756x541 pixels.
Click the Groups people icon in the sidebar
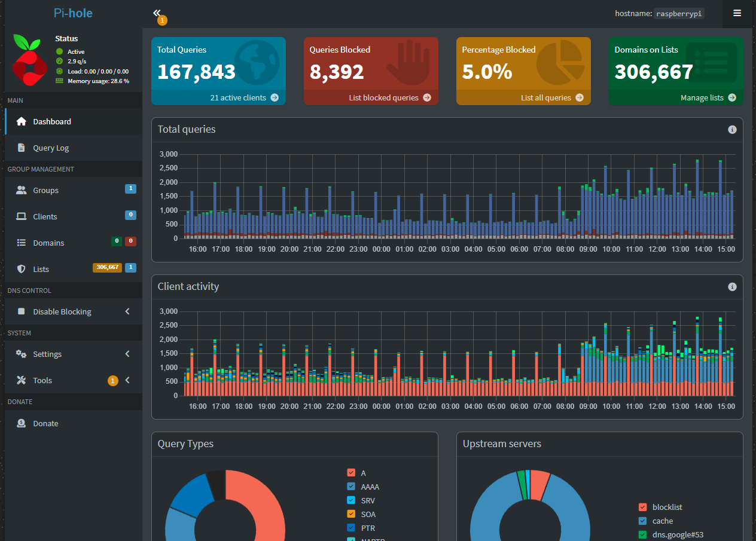[x=20, y=190]
